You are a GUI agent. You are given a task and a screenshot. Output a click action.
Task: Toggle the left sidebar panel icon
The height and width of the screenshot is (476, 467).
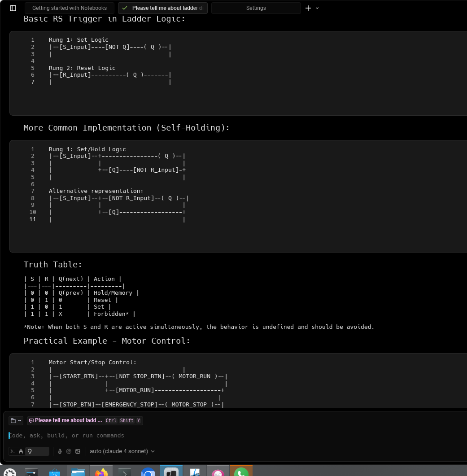click(x=13, y=8)
